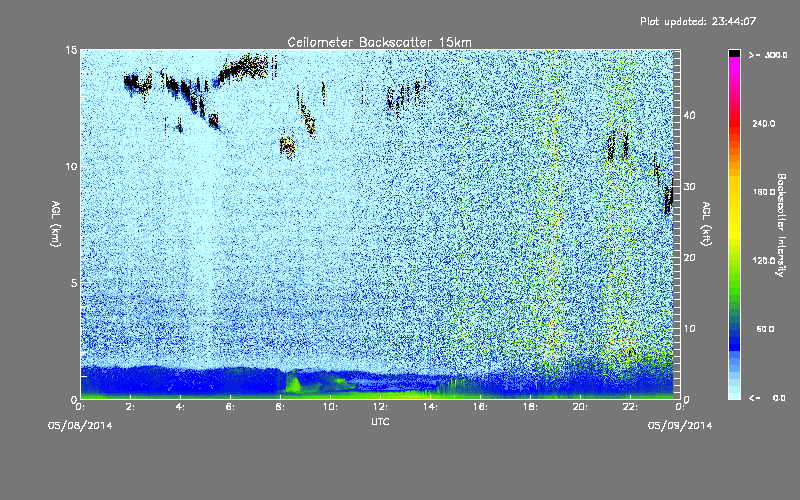This screenshot has height=500, width=800.
Task: Click the colorbar minimum label <= 0.0
Action: (x=768, y=398)
